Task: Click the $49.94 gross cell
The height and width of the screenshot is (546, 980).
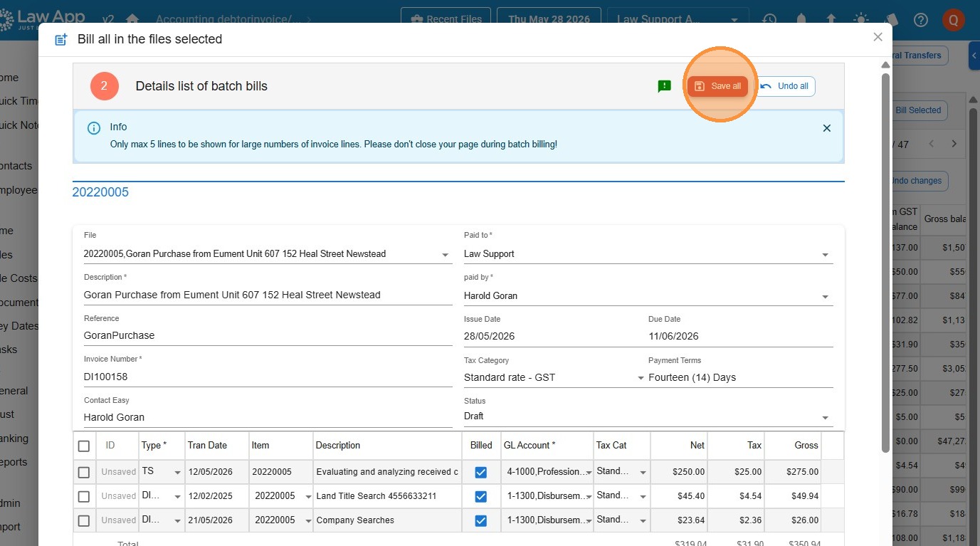Action: pos(794,496)
